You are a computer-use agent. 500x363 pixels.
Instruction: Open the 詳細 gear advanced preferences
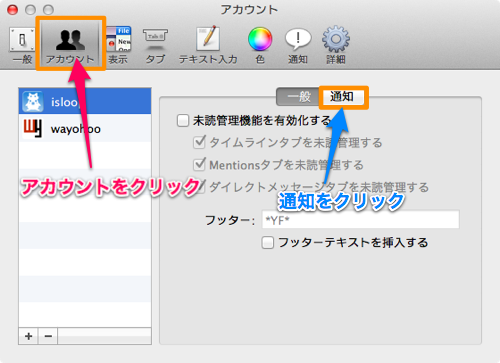[x=336, y=46]
